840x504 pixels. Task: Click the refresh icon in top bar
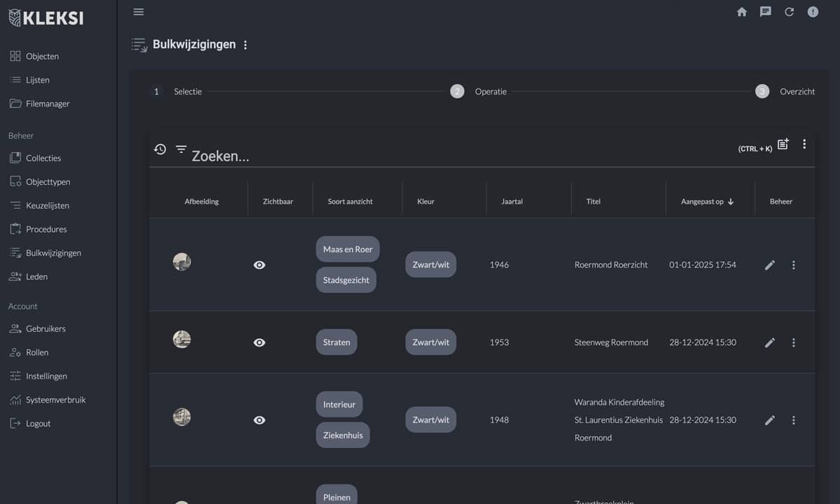(x=789, y=12)
